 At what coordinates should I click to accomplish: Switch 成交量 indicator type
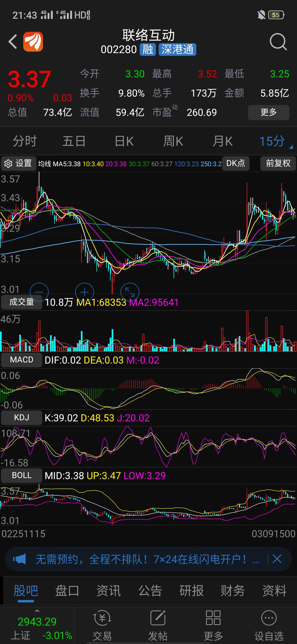tap(21, 302)
